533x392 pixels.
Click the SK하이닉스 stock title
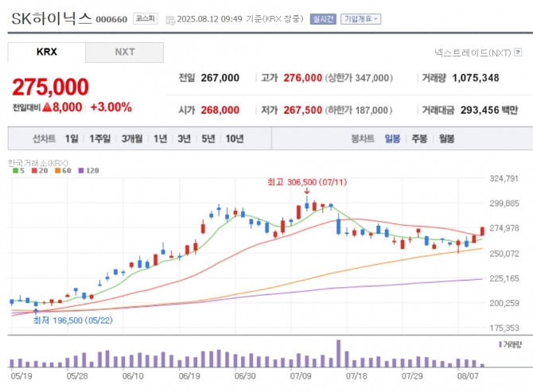point(52,18)
